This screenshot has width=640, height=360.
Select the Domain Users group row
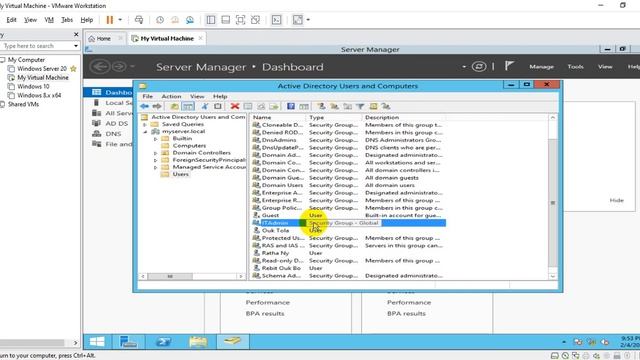coord(282,185)
